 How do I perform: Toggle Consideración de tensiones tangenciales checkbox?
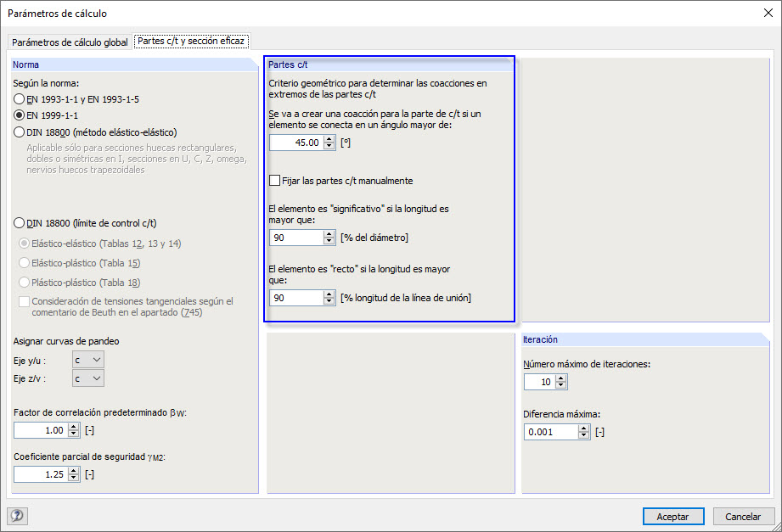[x=24, y=301]
